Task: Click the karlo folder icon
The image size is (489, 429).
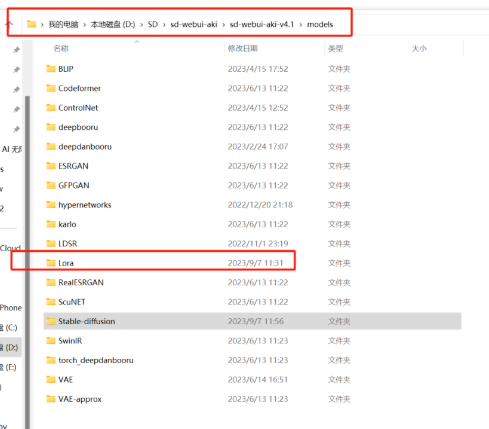Action: [x=51, y=224]
